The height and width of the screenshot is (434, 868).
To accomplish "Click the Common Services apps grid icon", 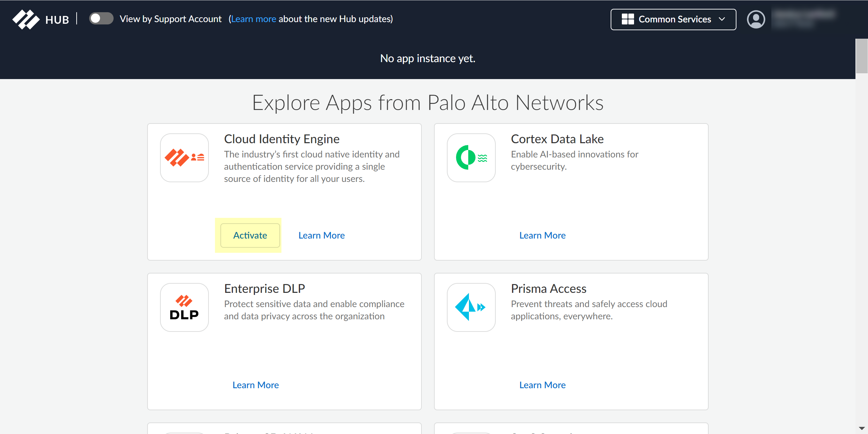I will pos(628,19).
